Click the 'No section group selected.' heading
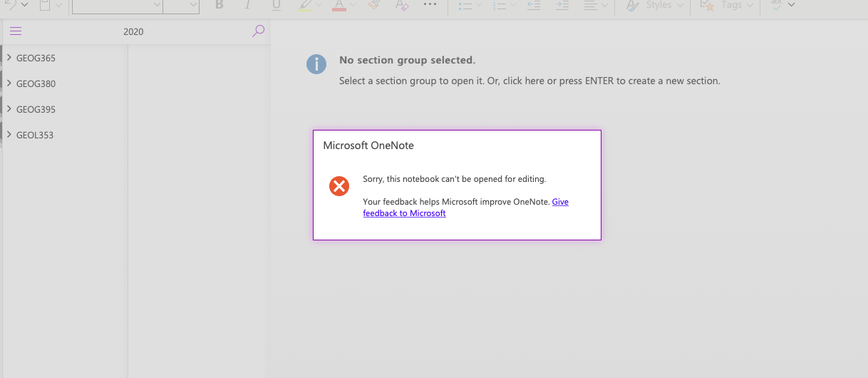The image size is (868, 378). pyautogui.click(x=407, y=60)
